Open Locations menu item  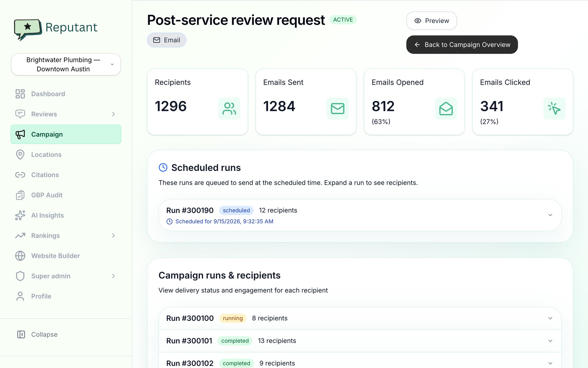coord(66,155)
